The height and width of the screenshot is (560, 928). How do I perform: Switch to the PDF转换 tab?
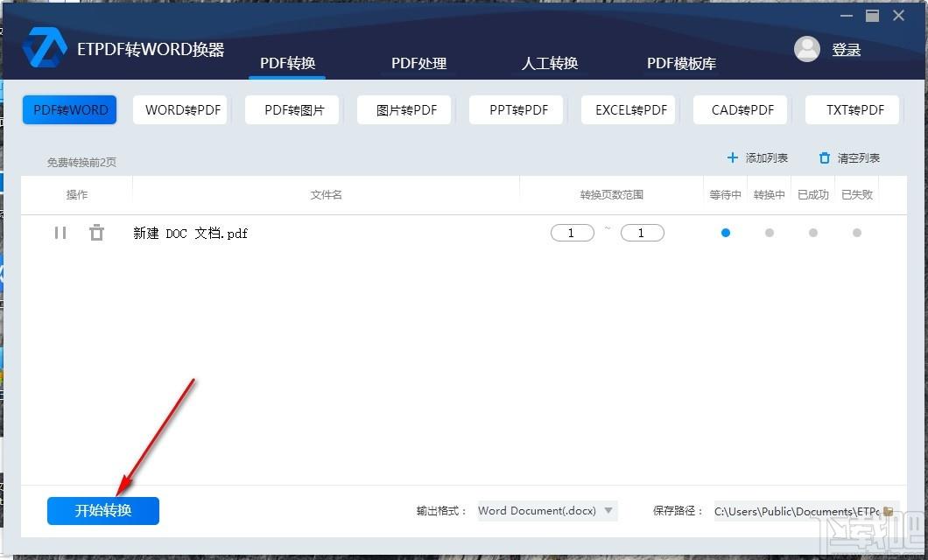(288, 63)
